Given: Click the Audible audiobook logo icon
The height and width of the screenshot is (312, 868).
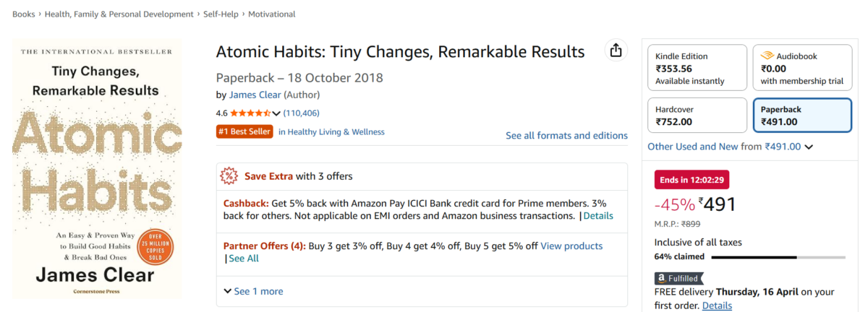Looking at the screenshot, I should [767, 56].
